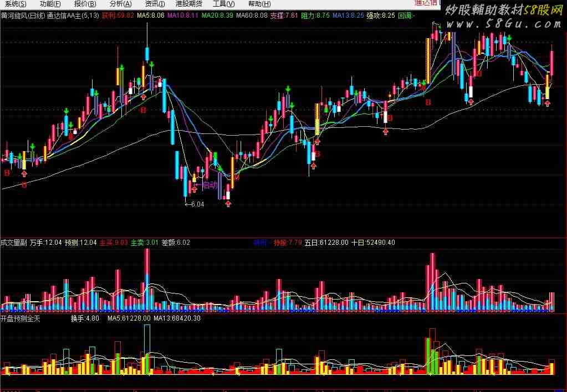Click the MA13:68420.30 volume average label
Image resolution: width=567 pixels, height=392 pixels.
177,318
